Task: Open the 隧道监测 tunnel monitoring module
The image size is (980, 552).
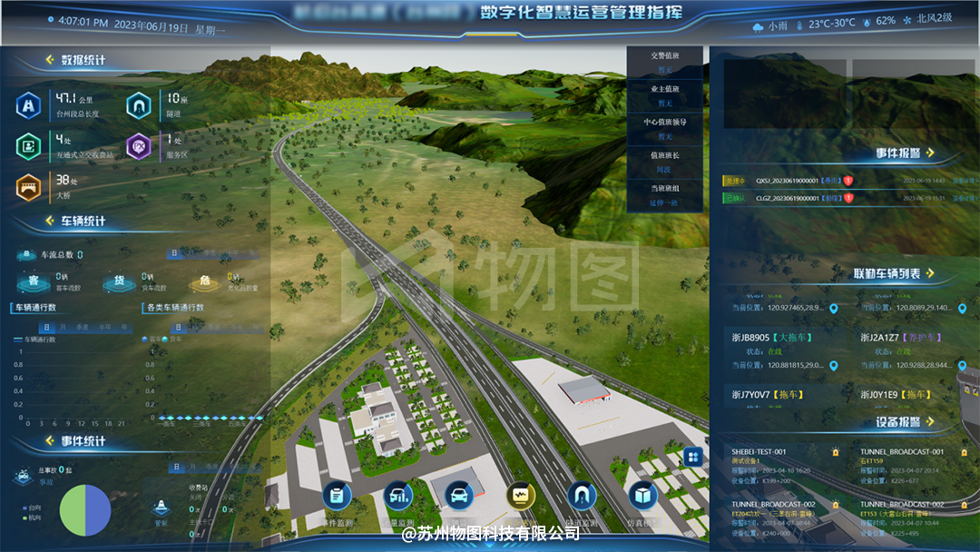Action: click(582, 496)
